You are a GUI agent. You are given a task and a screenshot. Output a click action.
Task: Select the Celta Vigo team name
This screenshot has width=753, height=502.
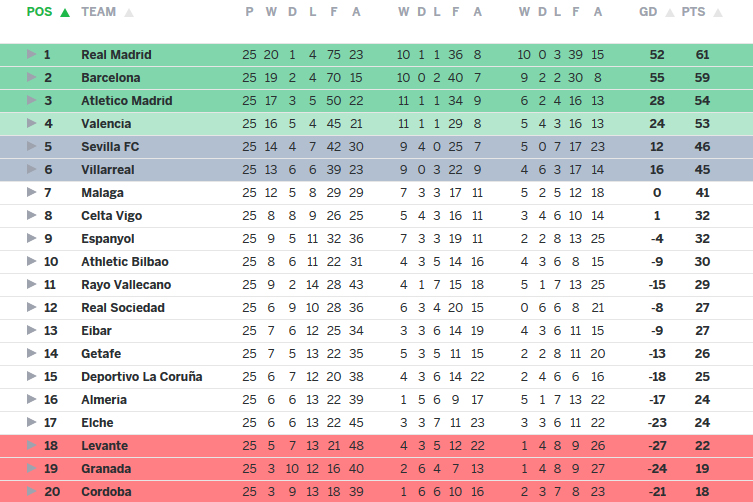tap(112, 216)
